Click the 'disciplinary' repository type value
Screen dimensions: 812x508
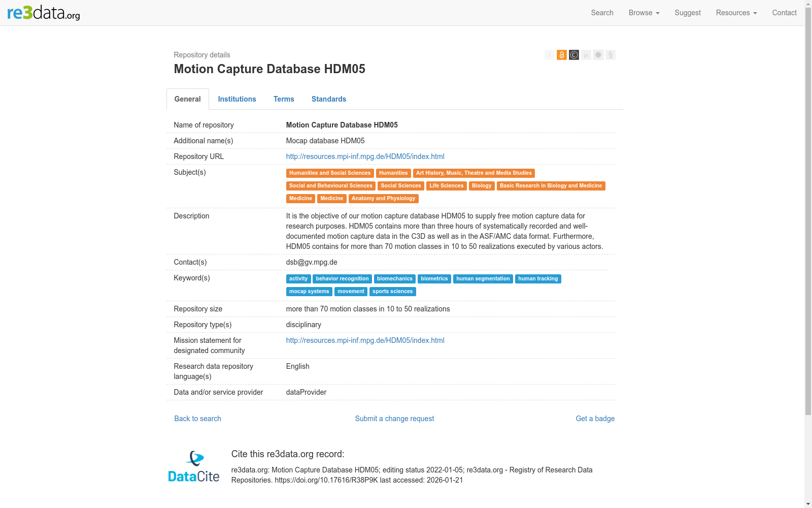[303, 325]
